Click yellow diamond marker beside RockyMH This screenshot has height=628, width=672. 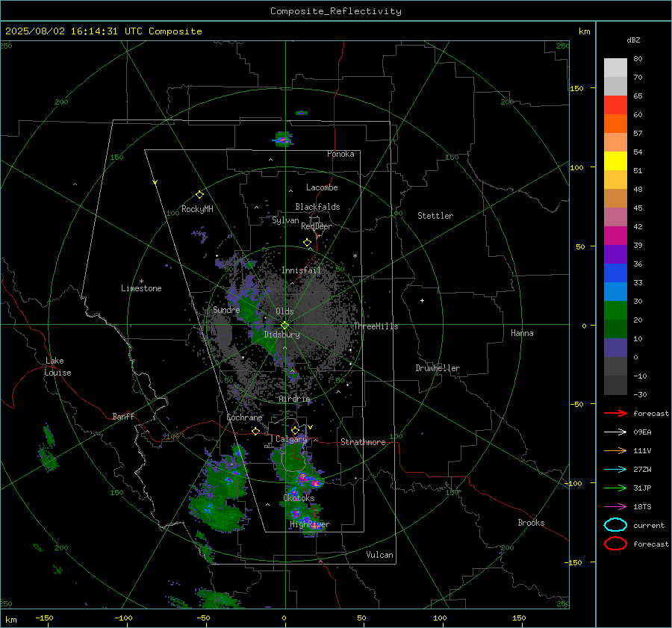tap(199, 195)
